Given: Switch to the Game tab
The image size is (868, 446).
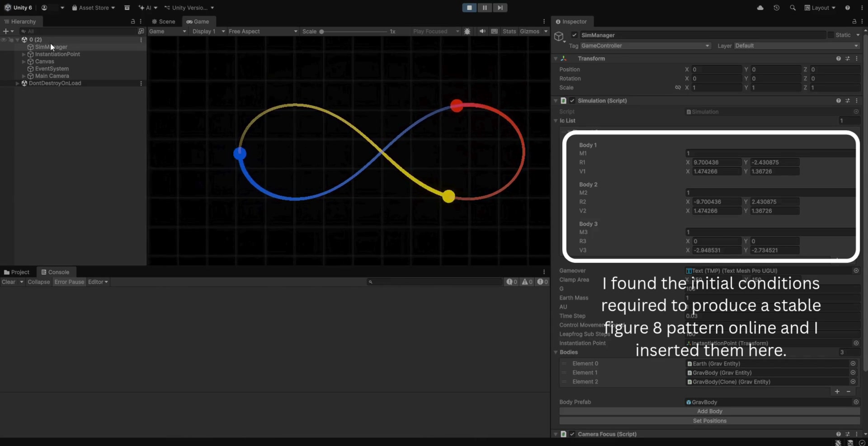Looking at the screenshot, I should point(198,22).
